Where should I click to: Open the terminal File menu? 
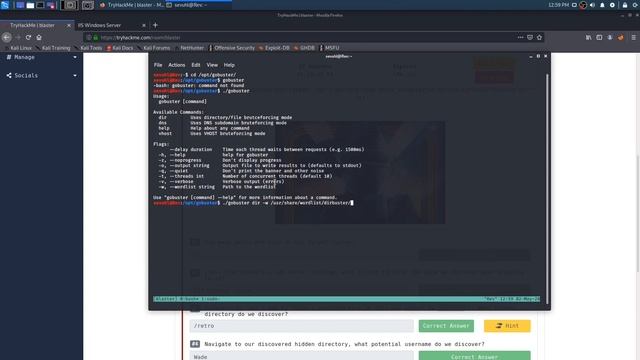pos(158,65)
